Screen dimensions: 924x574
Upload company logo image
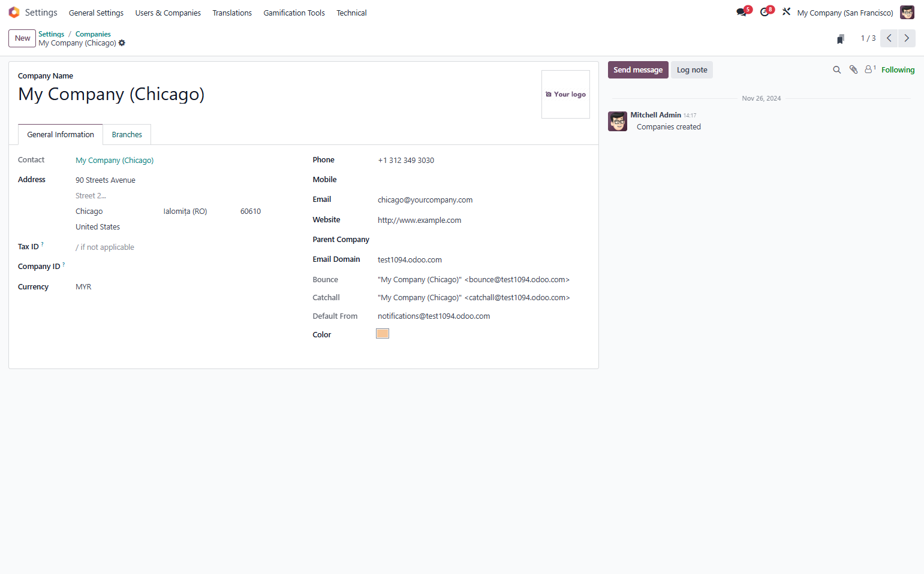tap(565, 95)
